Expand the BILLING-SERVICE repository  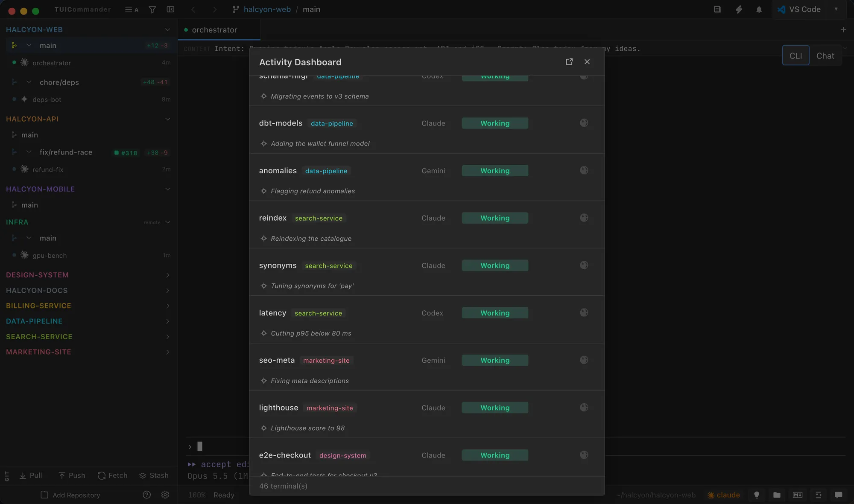[167, 306]
